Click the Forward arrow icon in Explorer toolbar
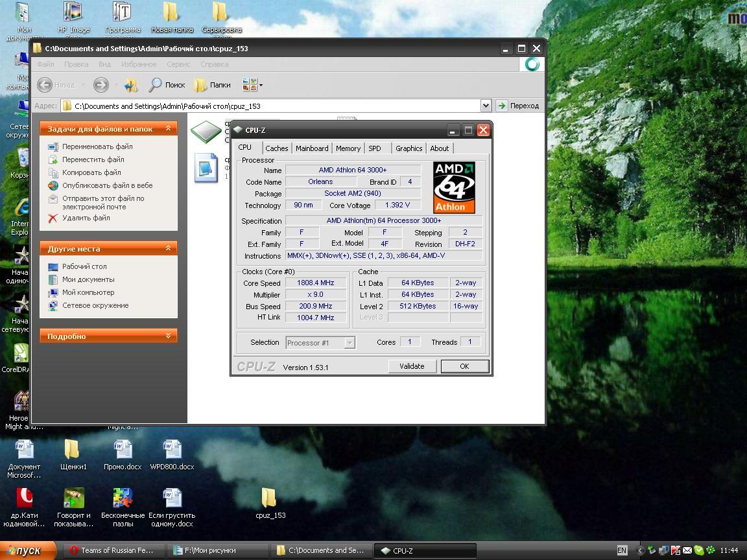747x560 pixels. coord(101,85)
